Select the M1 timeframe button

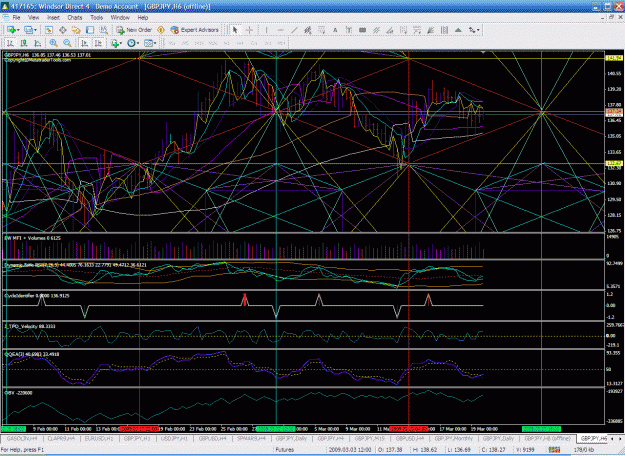pos(172,43)
